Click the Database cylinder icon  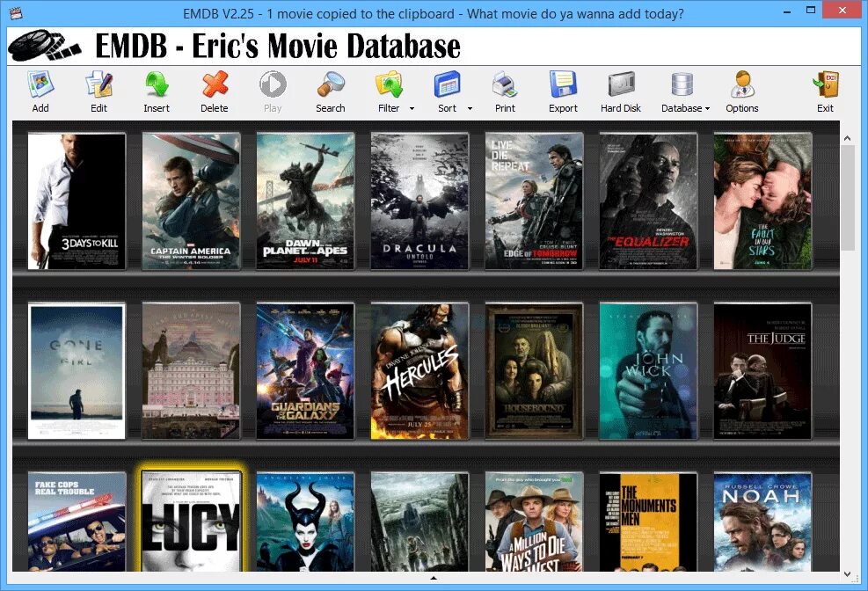point(682,86)
